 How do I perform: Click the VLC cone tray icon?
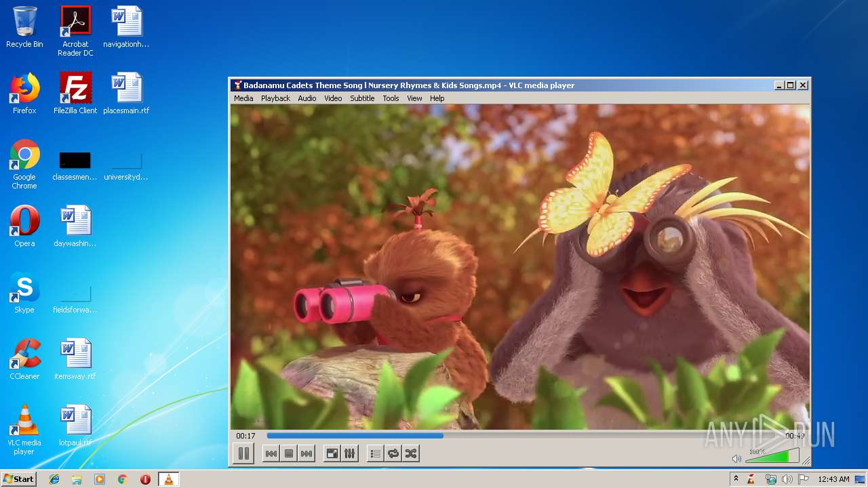pyautogui.click(x=751, y=479)
